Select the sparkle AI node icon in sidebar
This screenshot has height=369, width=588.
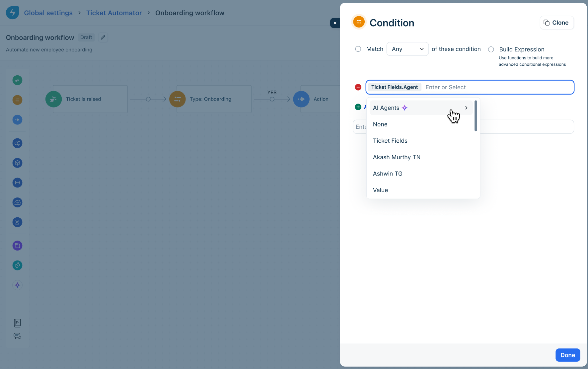point(17,285)
